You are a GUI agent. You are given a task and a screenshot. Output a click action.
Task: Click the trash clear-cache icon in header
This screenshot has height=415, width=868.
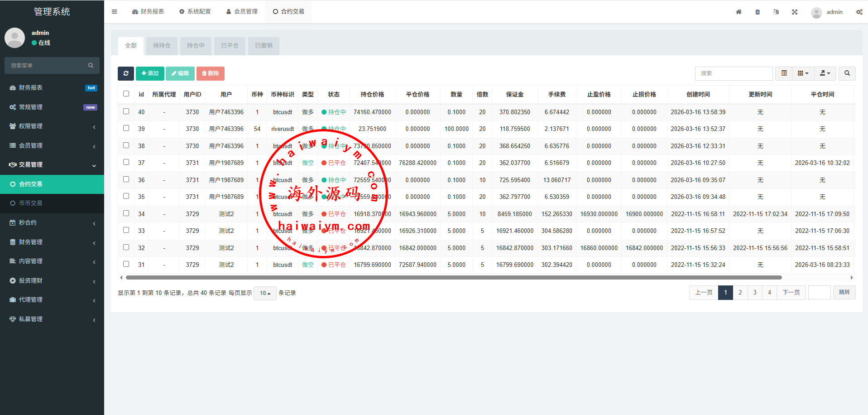pos(758,12)
